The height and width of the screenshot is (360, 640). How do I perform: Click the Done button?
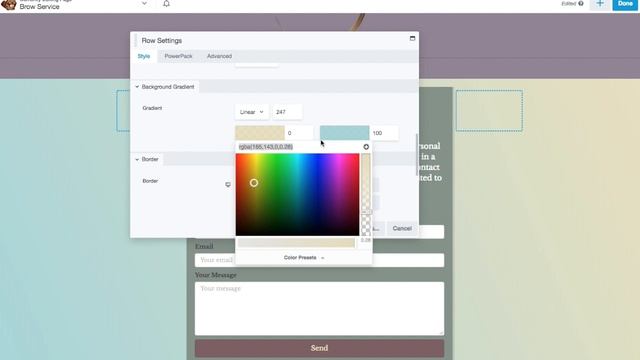coord(625,4)
